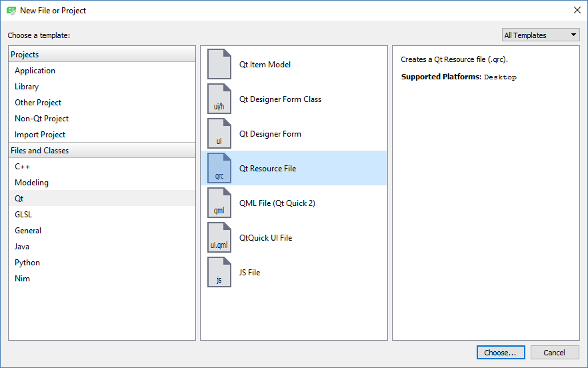Select the Python category
This screenshot has width=588, height=368.
[27, 263]
